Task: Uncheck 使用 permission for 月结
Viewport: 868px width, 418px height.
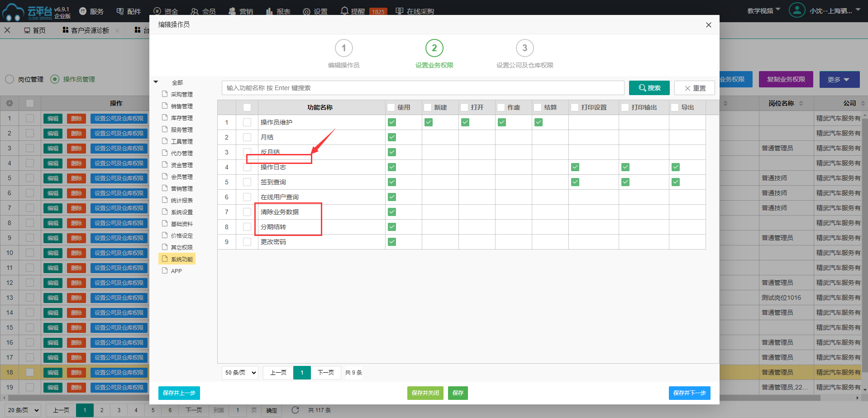Action: point(392,137)
